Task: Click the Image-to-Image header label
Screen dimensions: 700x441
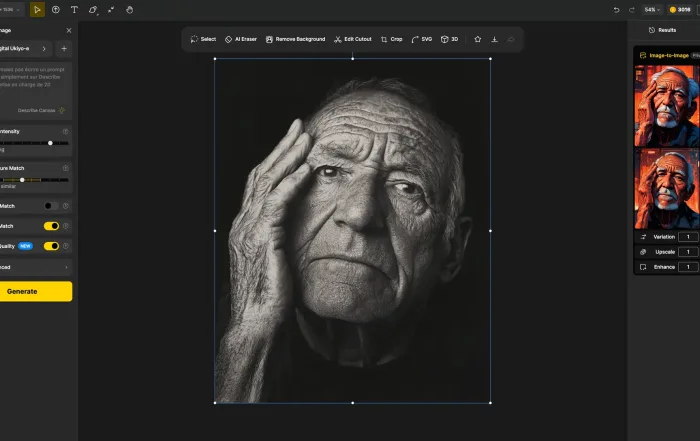Action: (669, 55)
